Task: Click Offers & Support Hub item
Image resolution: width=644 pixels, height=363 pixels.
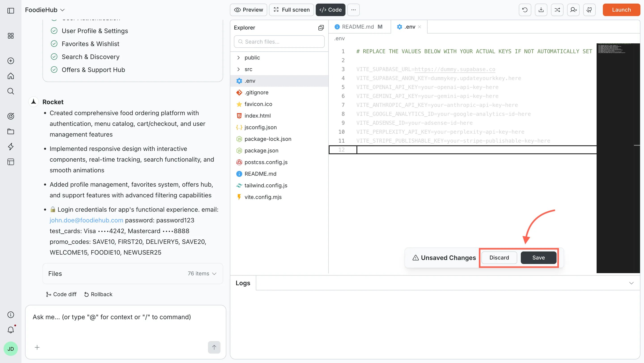Action: (x=93, y=70)
